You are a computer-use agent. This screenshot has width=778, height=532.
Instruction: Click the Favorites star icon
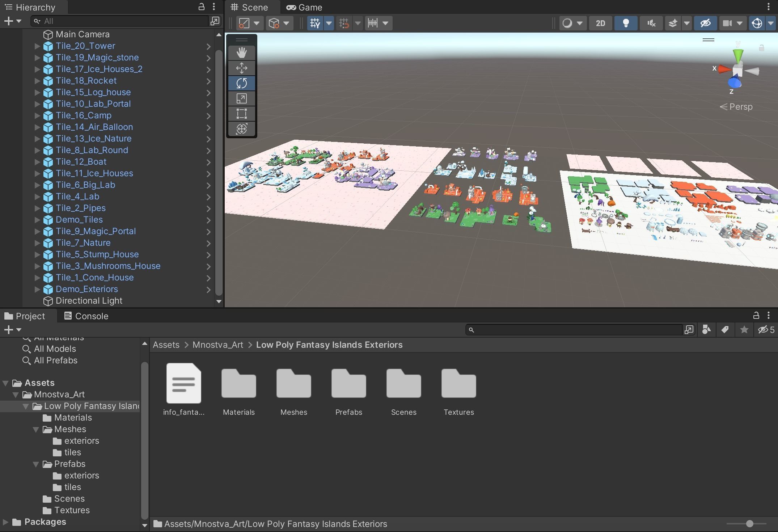tap(744, 330)
